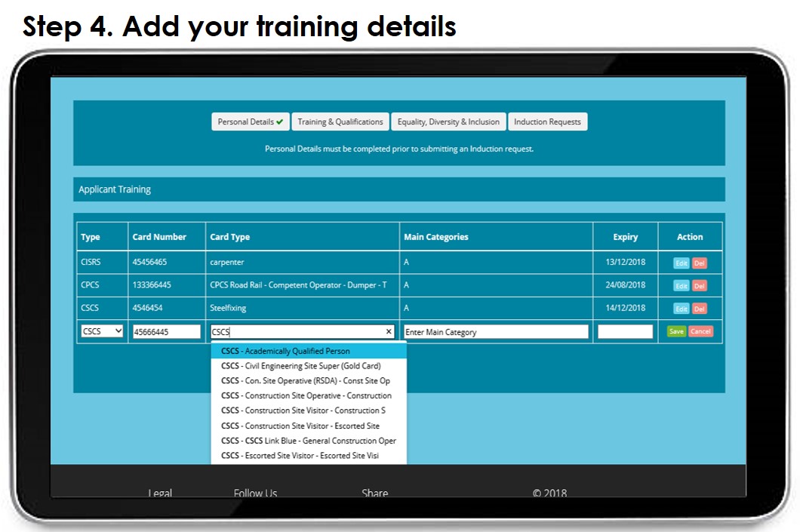This screenshot has height=532, width=800.
Task: Edit the CPCS Road Rail row
Action: click(681, 286)
